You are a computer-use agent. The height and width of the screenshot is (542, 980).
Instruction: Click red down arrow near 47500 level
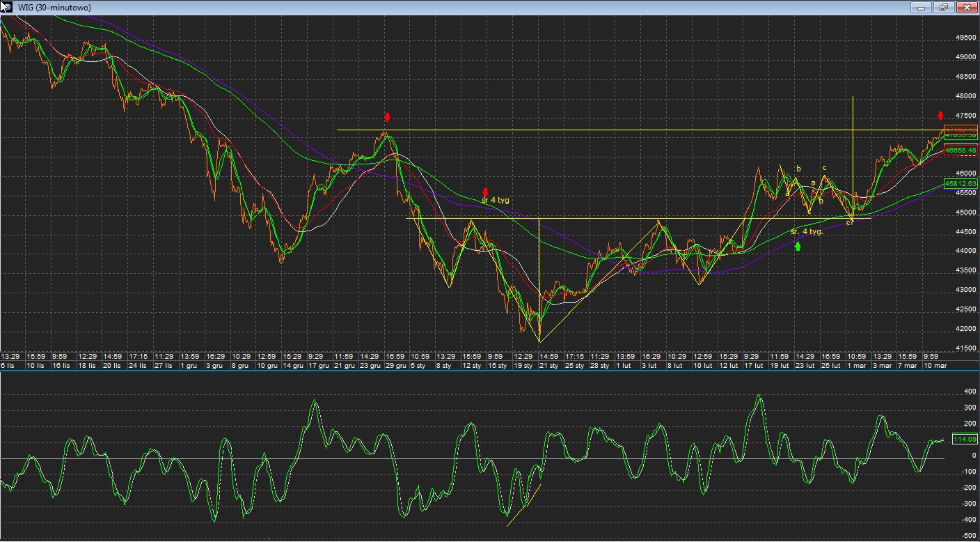(x=940, y=116)
